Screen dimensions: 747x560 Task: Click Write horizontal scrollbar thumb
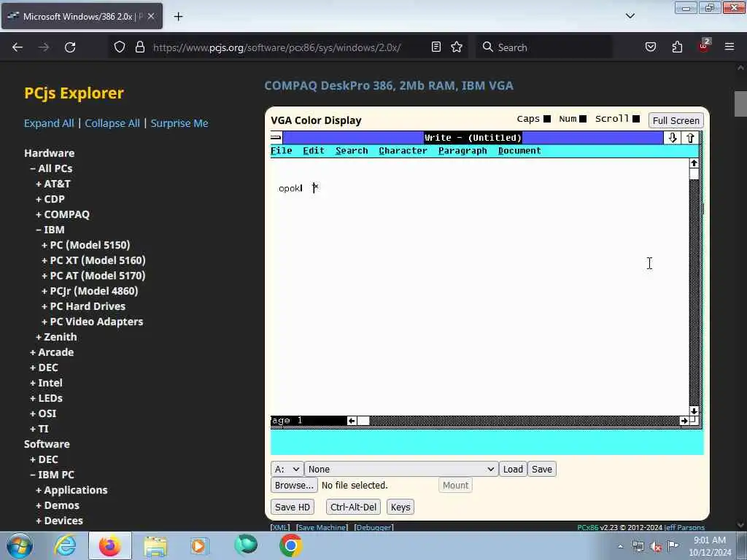(x=363, y=421)
